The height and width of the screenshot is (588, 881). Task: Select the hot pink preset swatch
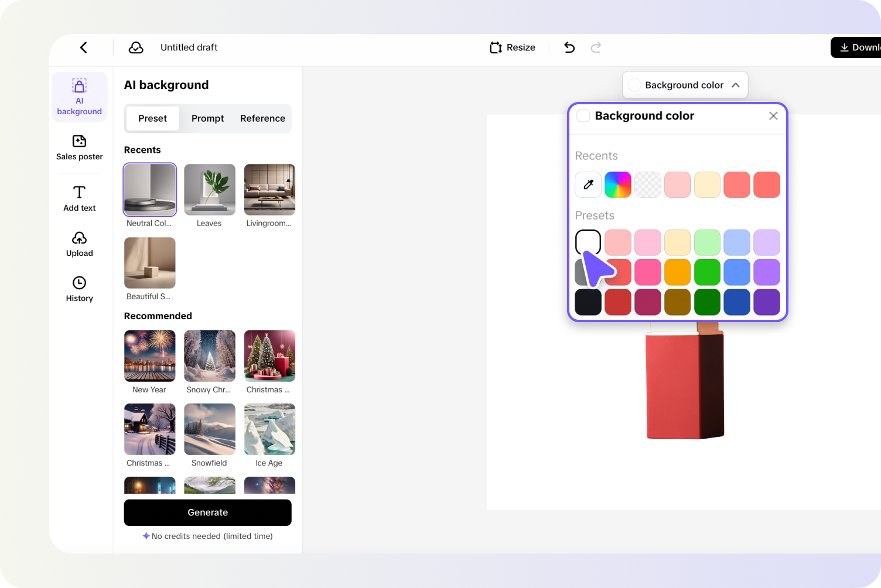(x=648, y=272)
